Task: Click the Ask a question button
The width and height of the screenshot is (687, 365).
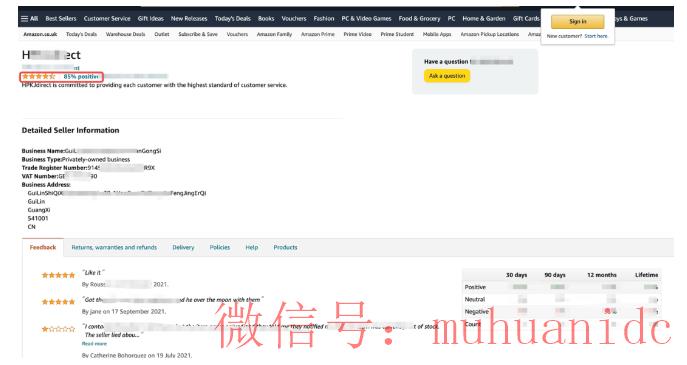Action: point(447,76)
